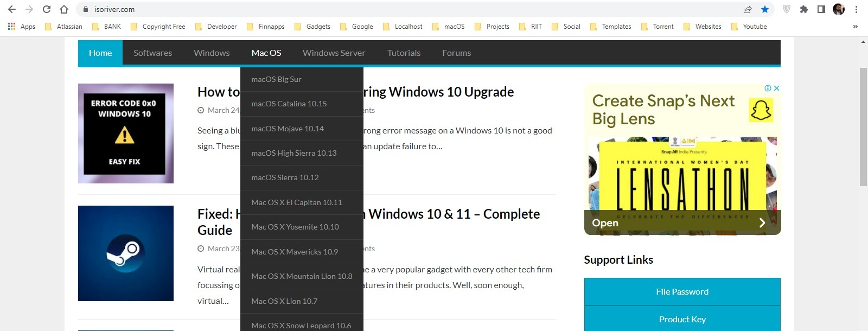Click the ad info icon
Image resolution: width=868 pixels, height=331 pixels.
coord(768,88)
